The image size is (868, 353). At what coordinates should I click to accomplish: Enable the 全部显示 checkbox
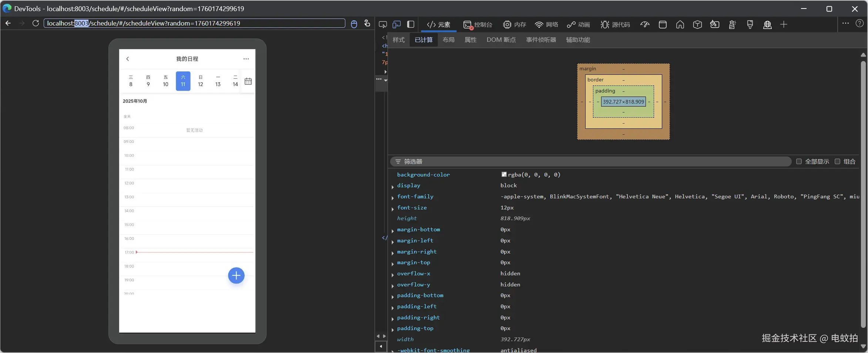[799, 162]
